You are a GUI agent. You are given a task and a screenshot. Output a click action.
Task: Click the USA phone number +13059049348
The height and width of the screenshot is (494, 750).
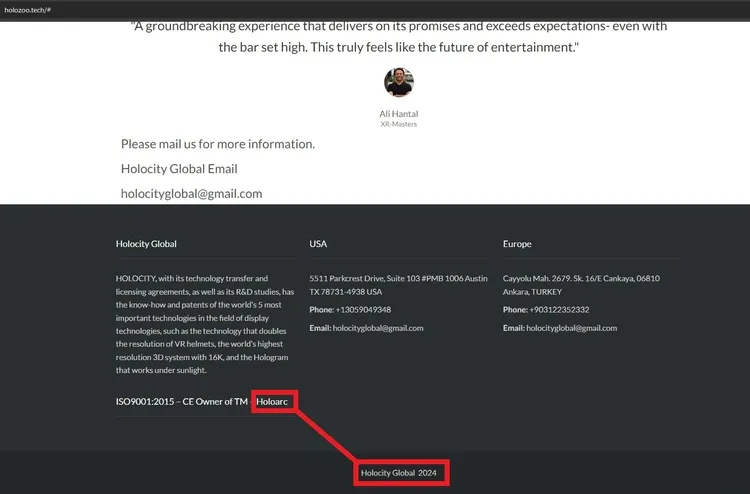363,310
